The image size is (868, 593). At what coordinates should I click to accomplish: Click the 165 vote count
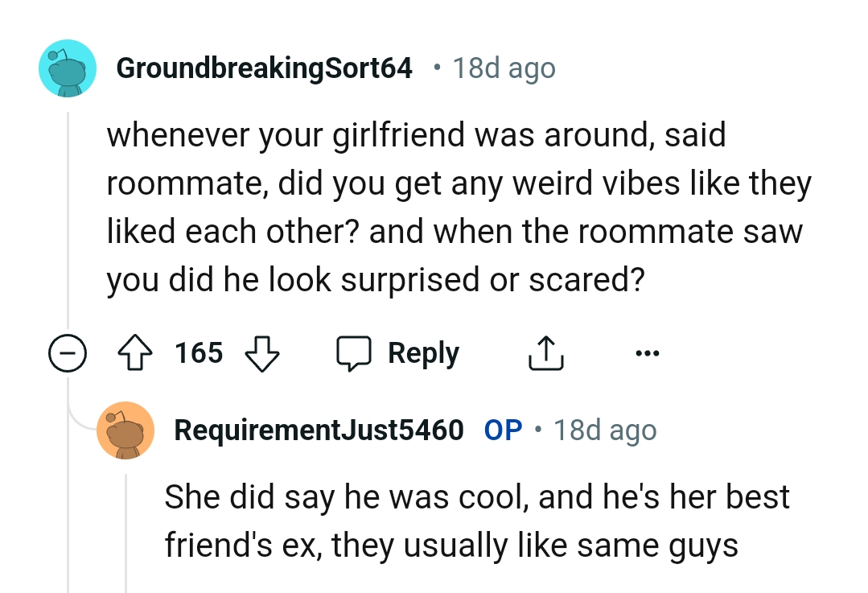198,352
